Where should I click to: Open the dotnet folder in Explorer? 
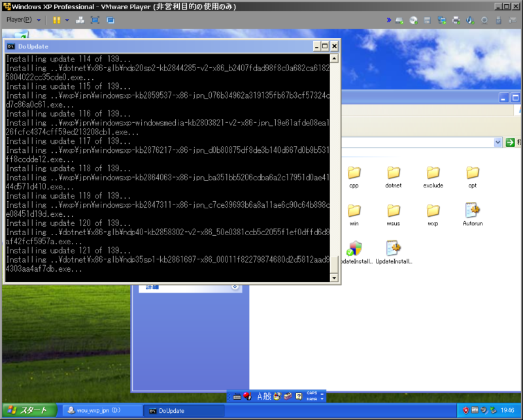click(x=394, y=177)
